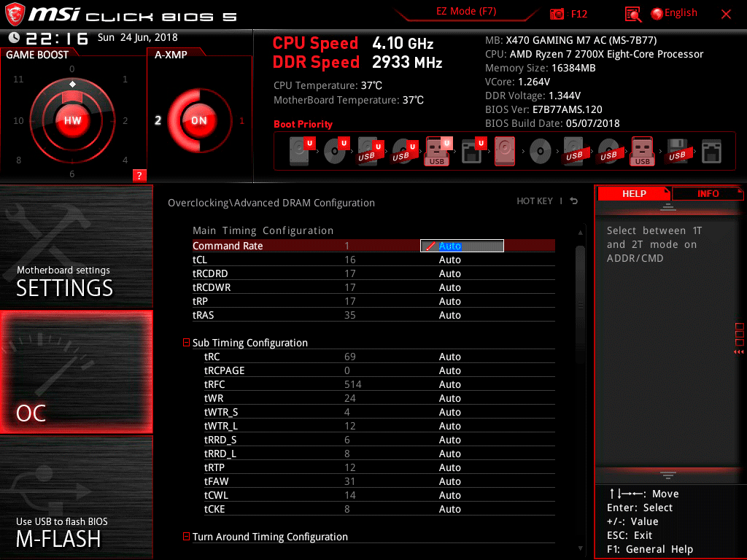The width and height of the screenshot is (747, 560).
Task: Click the side panel triple-arrow expander
Action: pos(738,352)
